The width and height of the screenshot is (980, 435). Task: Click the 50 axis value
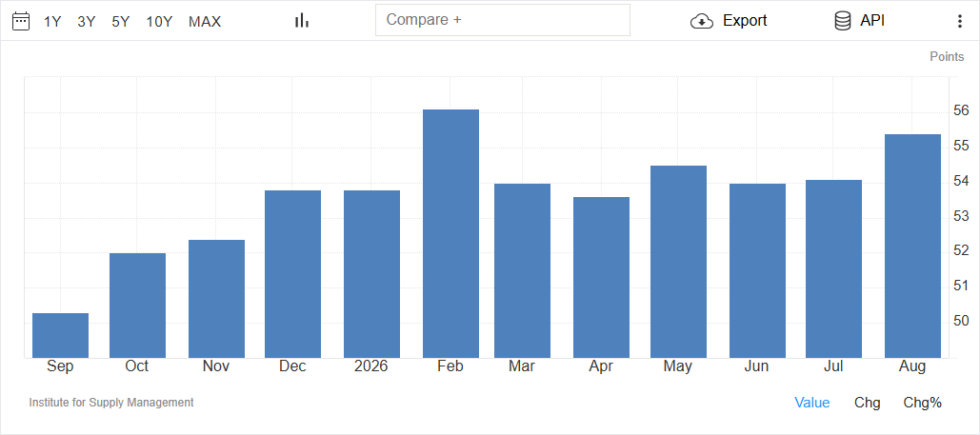962,321
